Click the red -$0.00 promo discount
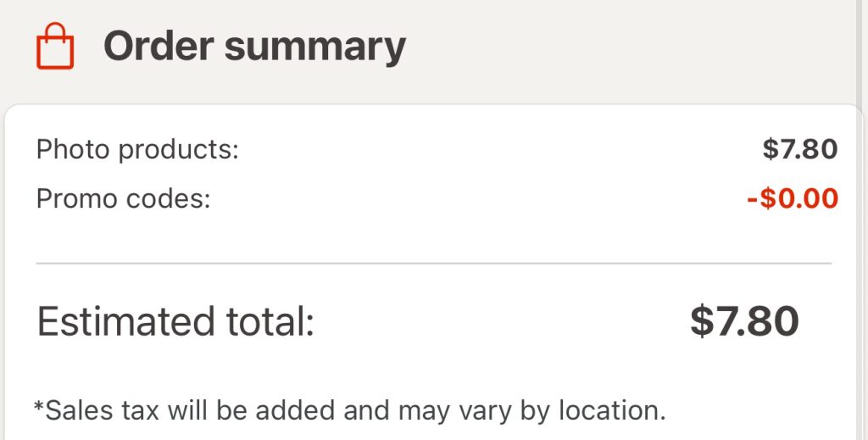Screen dimensions: 868x440 coord(793,199)
